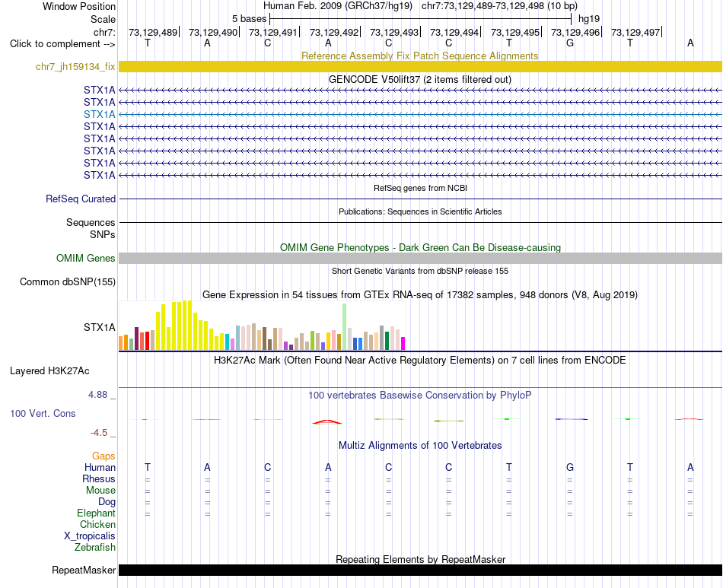Click position marker 73,129,495
This screenshot has height=588, width=723.
[x=515, y=32]
